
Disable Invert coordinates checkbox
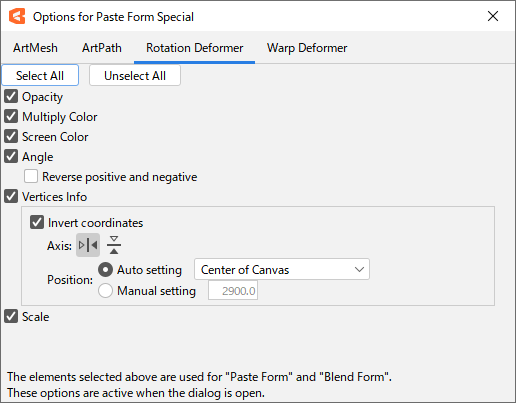37,222
